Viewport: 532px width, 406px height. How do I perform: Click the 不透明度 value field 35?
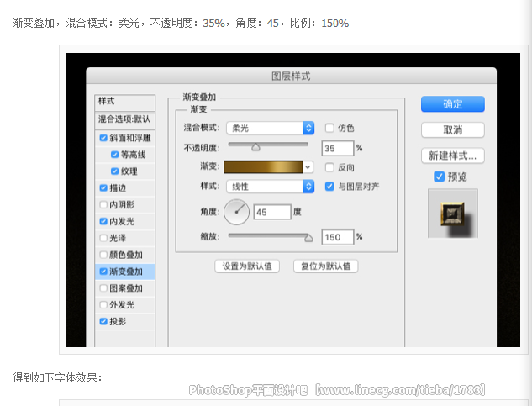[x=338, y=148]
